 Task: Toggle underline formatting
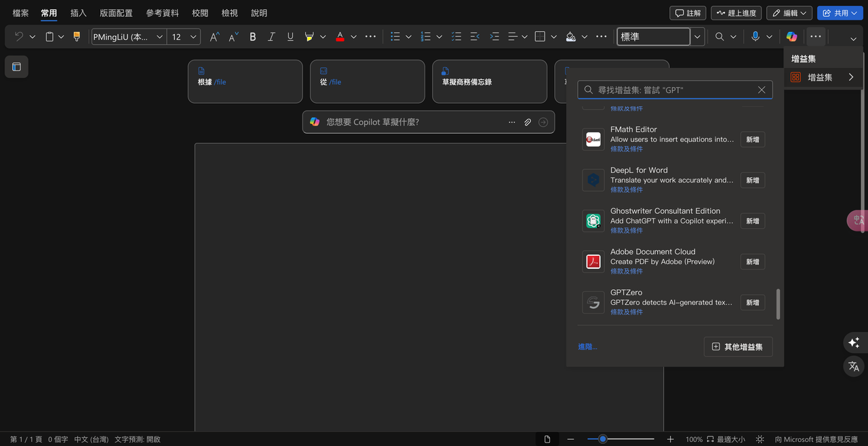point(290,37)
